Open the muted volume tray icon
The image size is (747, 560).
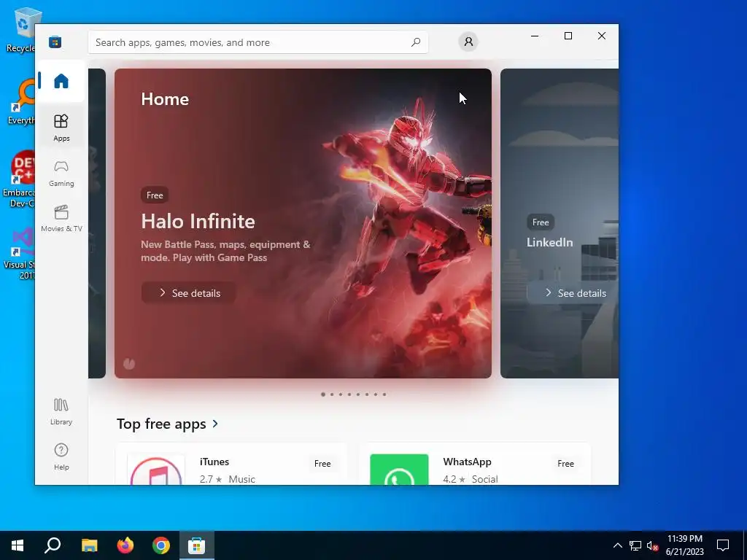click(653, 545)
